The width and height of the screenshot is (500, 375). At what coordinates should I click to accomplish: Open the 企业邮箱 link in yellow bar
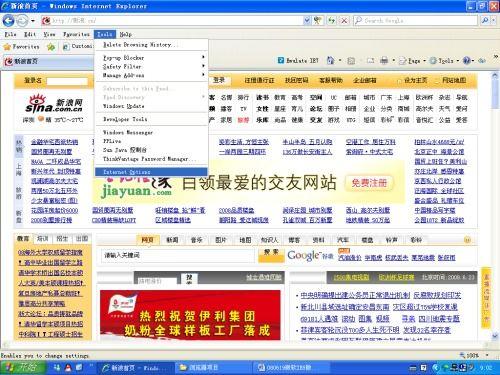click(365, 80)
